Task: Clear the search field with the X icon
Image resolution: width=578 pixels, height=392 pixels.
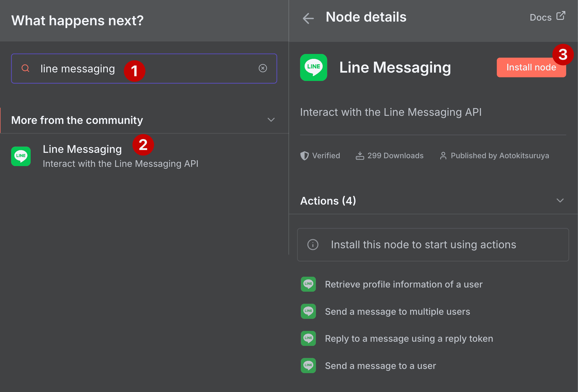Action: [x=263, y=68]
